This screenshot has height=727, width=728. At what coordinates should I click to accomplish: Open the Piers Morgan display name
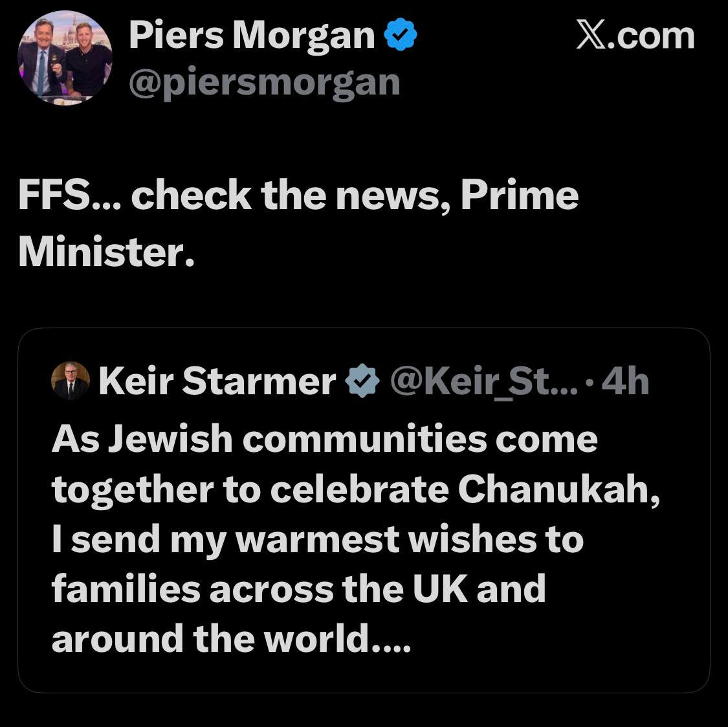point(252,36)
